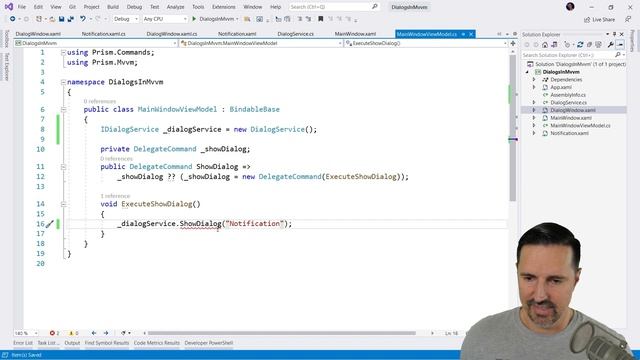Expand the DialogService.cs node
Image resolution: width=640 pixels, height=360 pixels.
[534, 102]
